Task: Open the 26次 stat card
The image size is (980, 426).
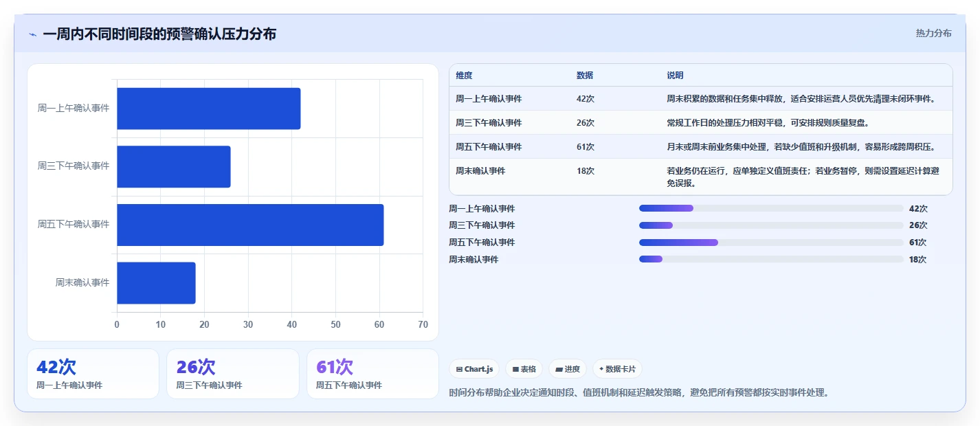Action: (233, 374)
